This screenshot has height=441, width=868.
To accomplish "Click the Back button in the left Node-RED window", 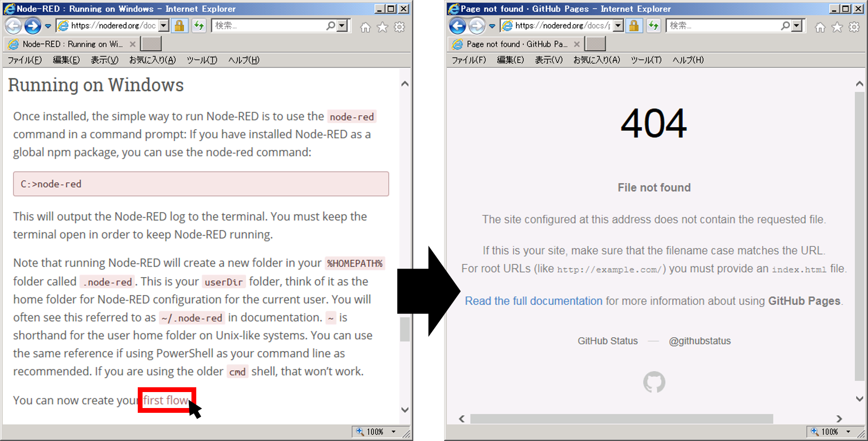I will click(13, 26).
